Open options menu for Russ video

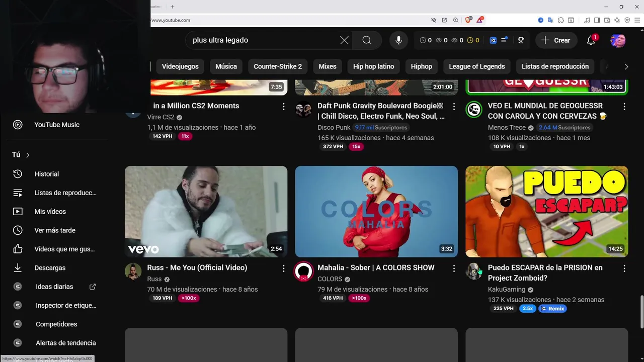coord(284,268)
